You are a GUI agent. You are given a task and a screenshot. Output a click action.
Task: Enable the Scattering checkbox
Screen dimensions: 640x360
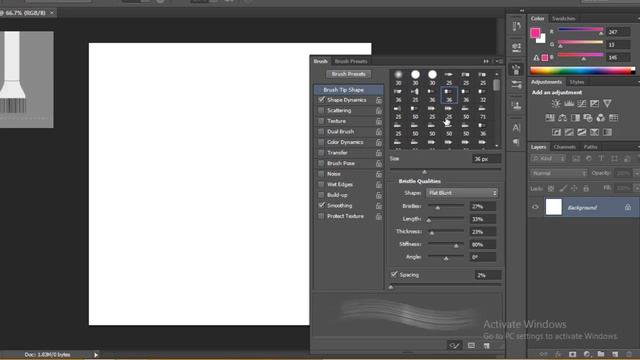pyautogui.click(x=321, y=111)
